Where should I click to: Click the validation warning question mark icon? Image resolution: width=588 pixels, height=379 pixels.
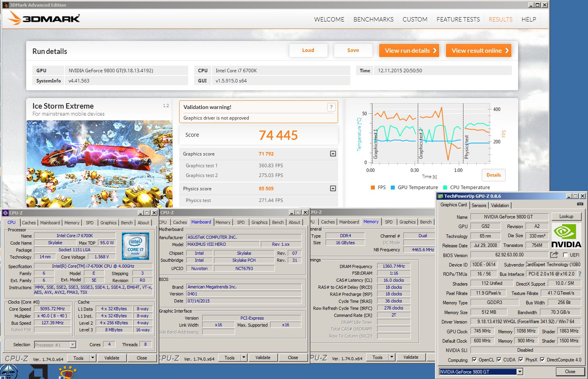click(331, 107)
